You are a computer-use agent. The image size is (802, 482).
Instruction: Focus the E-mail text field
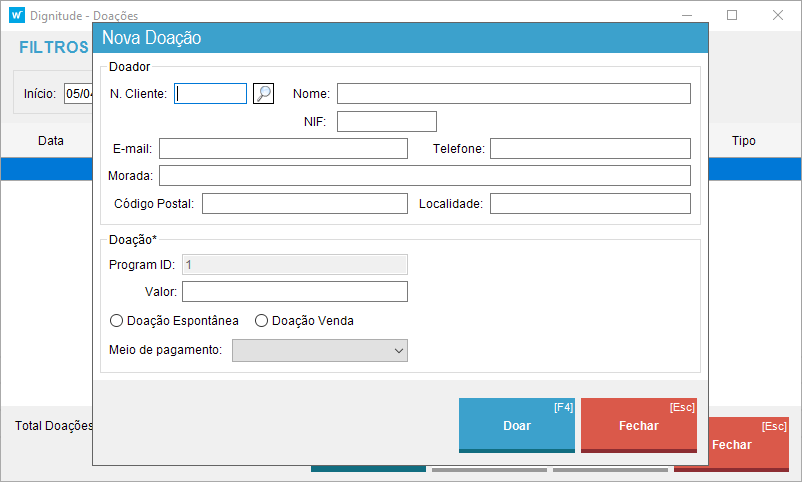(x=283, y=149)
